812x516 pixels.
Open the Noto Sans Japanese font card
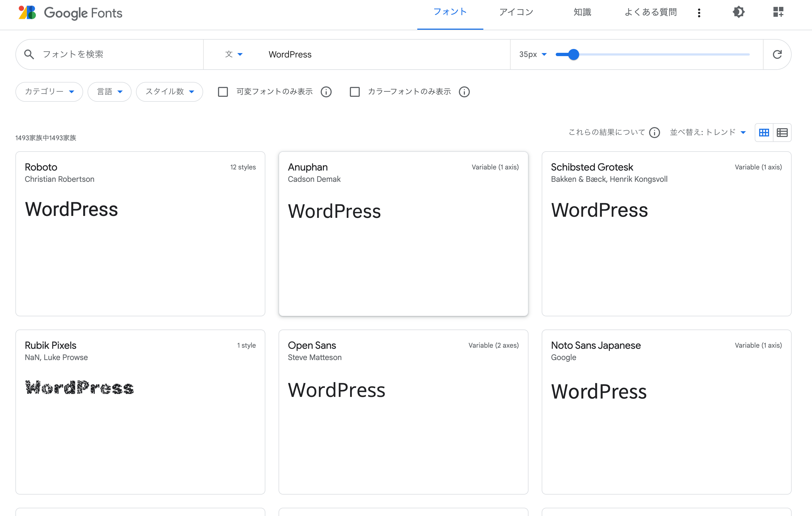pos(666,412)
